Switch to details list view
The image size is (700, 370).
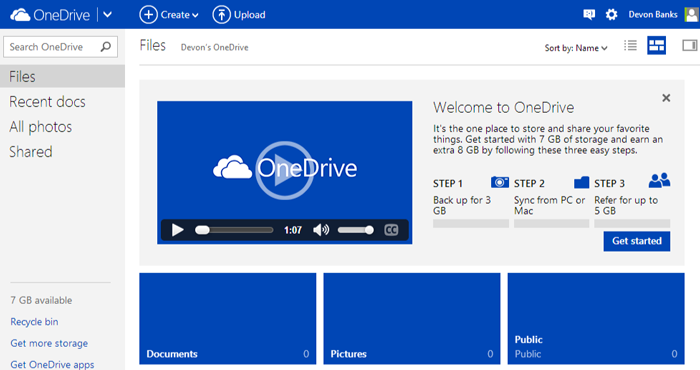click(x=630, y=45)
